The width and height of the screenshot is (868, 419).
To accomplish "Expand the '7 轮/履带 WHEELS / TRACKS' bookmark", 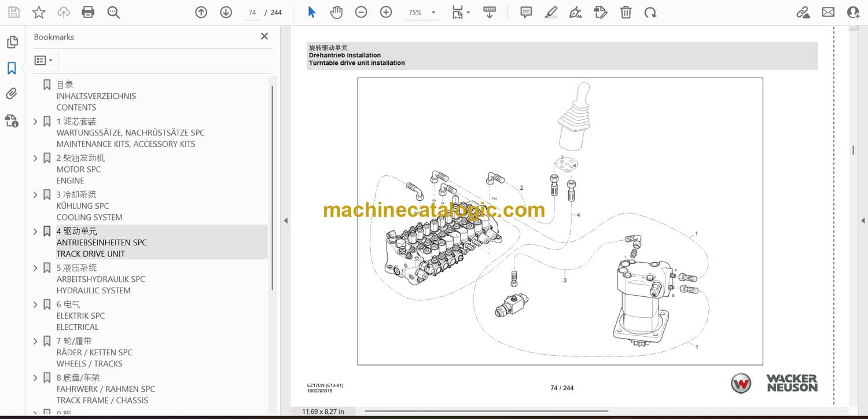I will coord(35,341).
